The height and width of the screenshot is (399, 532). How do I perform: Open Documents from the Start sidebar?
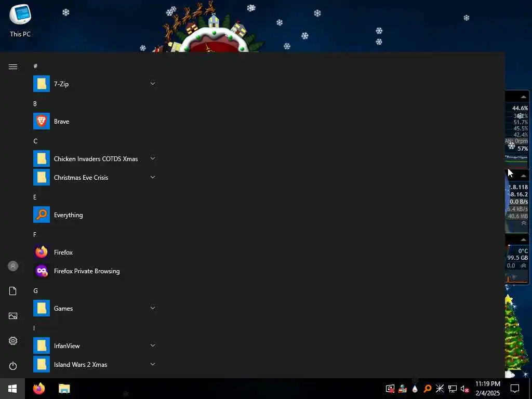click(13, 291)
